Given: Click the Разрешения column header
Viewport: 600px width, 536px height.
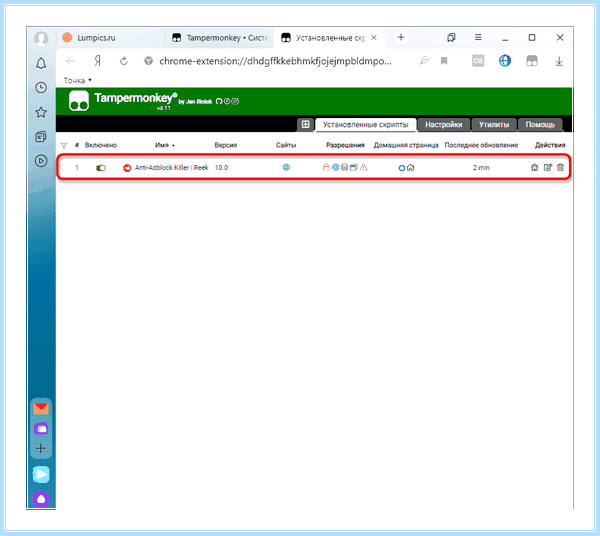Looking at the screenshot, I should [345, 145].
